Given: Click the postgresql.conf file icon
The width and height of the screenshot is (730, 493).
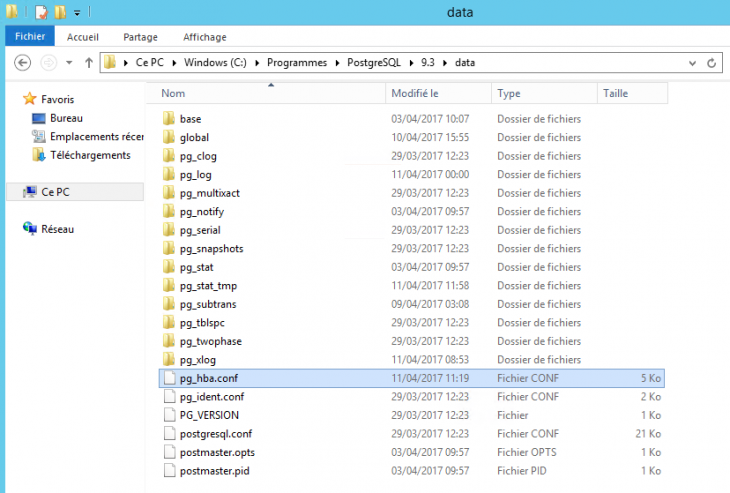Looking at the screenshot, I should click(169, 433).
